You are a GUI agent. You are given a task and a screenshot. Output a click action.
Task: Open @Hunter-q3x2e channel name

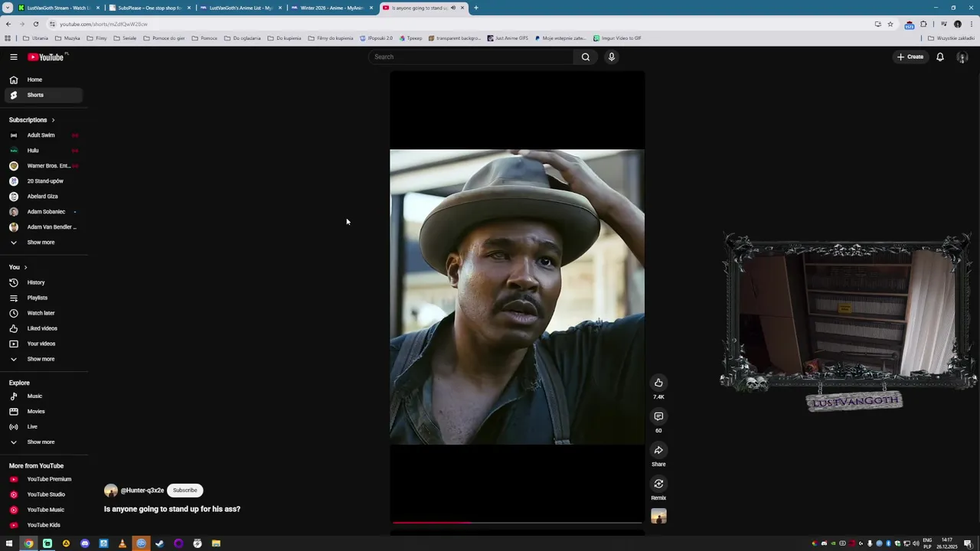[x=142, y=491]
